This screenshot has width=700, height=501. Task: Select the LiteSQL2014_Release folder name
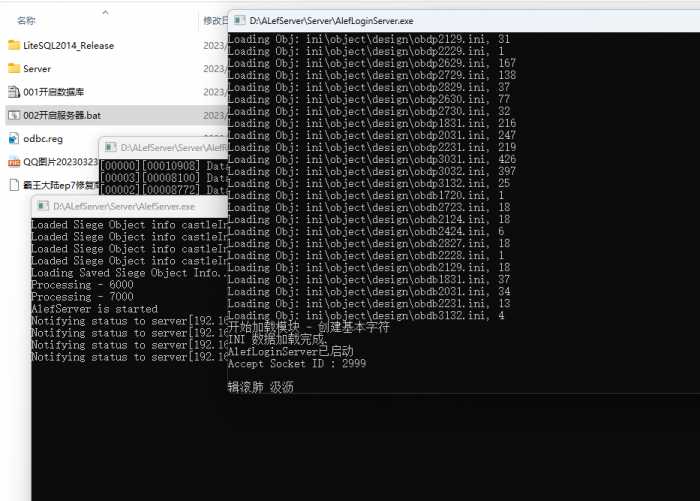68,46
